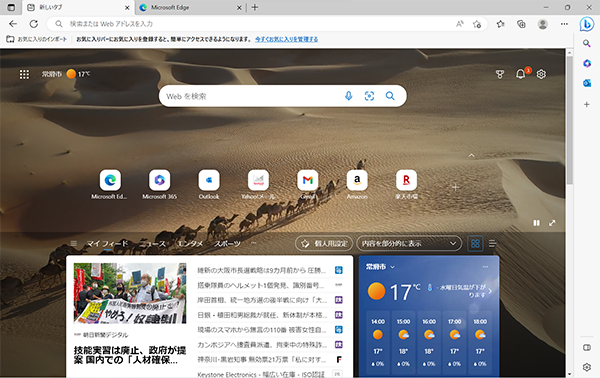Open Outlook in the sidebar

click(x=587, y=83)
